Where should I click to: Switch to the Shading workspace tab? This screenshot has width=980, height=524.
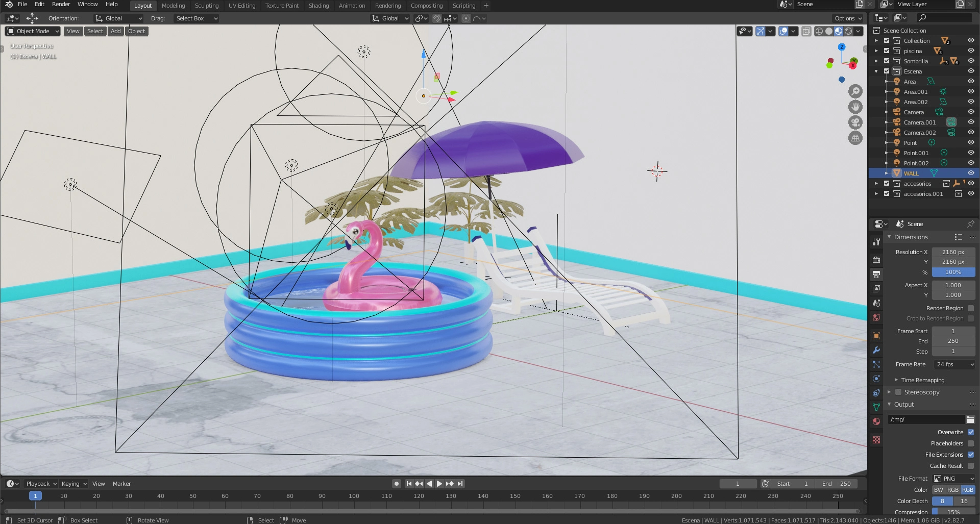tap(318, 6)
